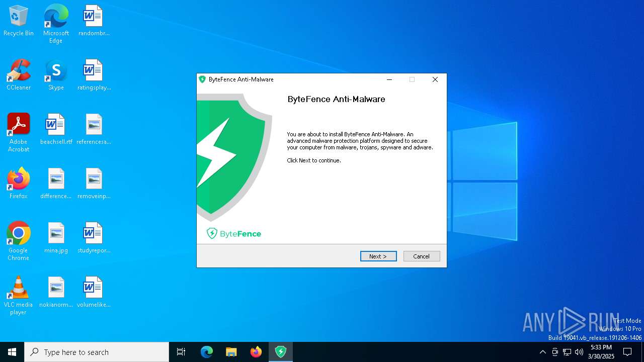Open the volume speaker icon in tray
Screen dimensions: 644x362
click(579, 352)
